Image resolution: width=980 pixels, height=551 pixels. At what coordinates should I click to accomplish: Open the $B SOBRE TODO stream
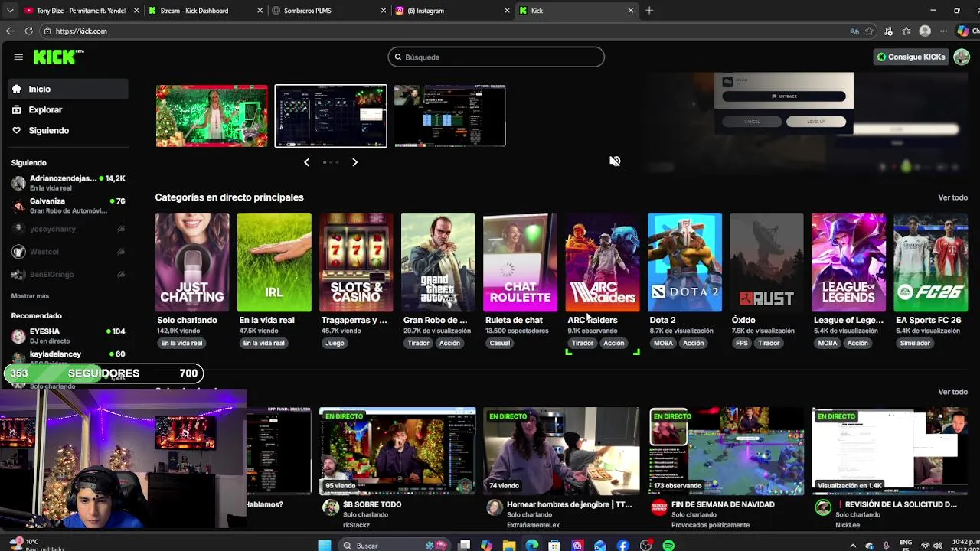tap(397, 451)
